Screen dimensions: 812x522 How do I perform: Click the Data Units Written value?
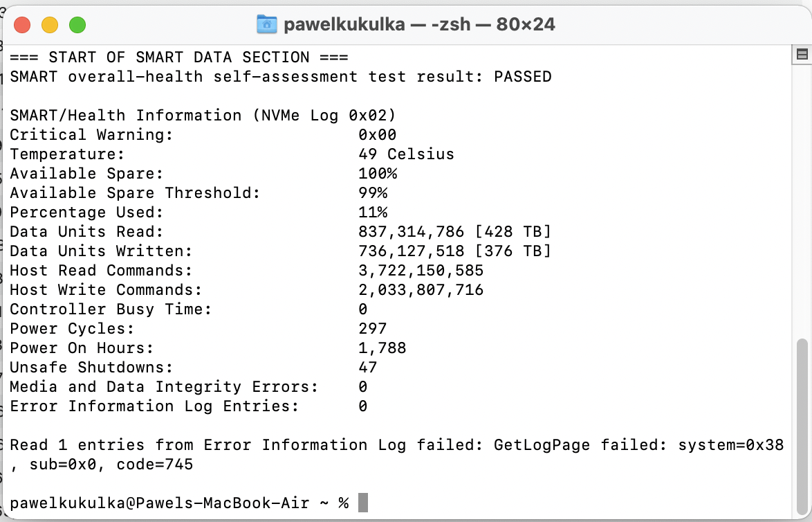pyautogui.click(x=454, y=251)
